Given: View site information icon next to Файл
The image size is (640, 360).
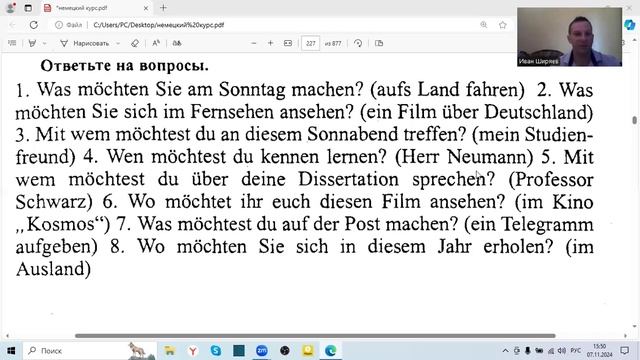Looking at the screenshot, I should (59, 25).
